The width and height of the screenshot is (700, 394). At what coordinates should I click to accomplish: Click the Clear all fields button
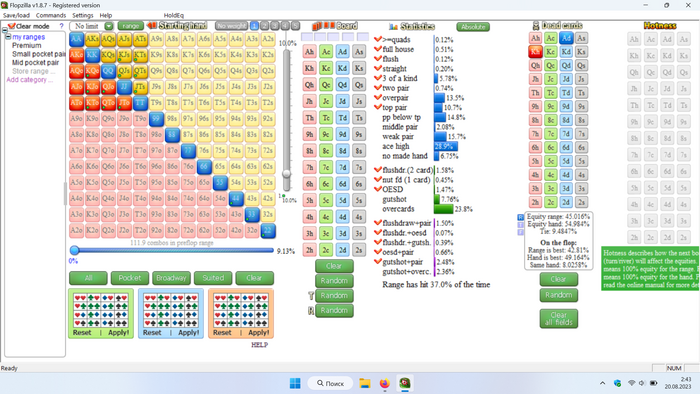click(x=558, y=319)
